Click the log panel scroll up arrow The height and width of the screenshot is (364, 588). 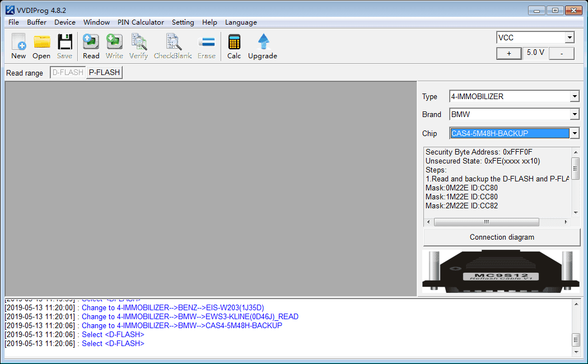tap(576, 304)
